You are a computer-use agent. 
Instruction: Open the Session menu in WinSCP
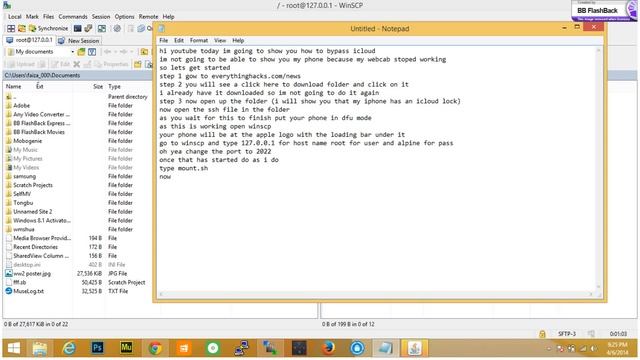pos(101,17)
